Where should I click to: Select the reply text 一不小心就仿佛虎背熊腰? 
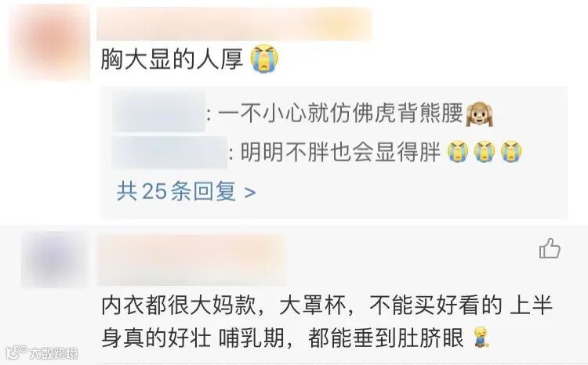340,113
